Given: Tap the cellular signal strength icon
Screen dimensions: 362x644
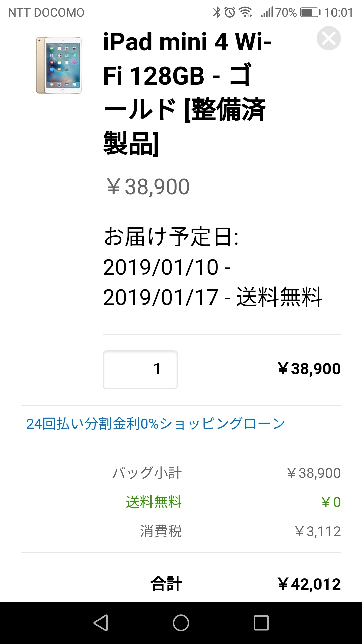Looking at the screenshot, I should coord(267,13).
